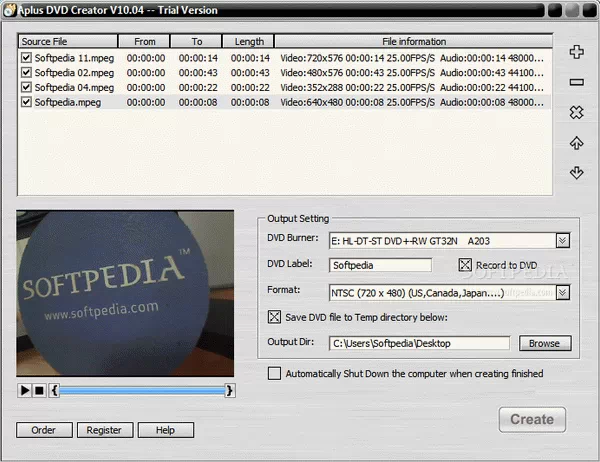Click the app icon in title bar
The height and width of the screenshot is (462, 600).
point(10,10)
